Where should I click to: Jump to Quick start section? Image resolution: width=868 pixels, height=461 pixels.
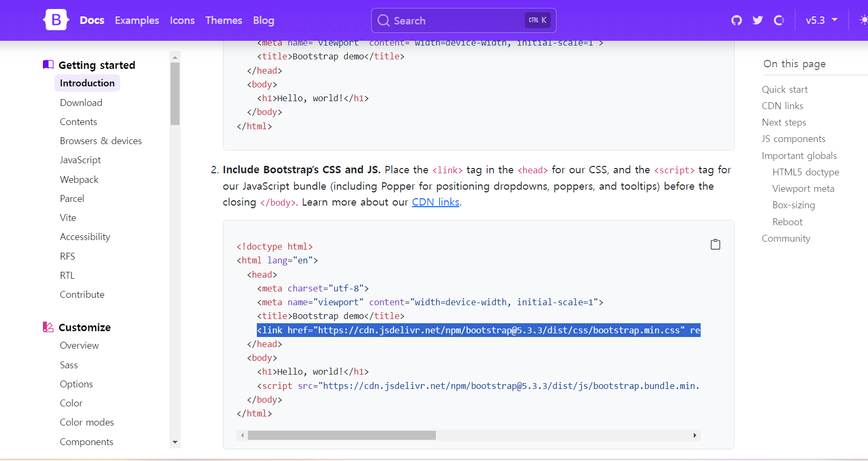pos(785,90)
